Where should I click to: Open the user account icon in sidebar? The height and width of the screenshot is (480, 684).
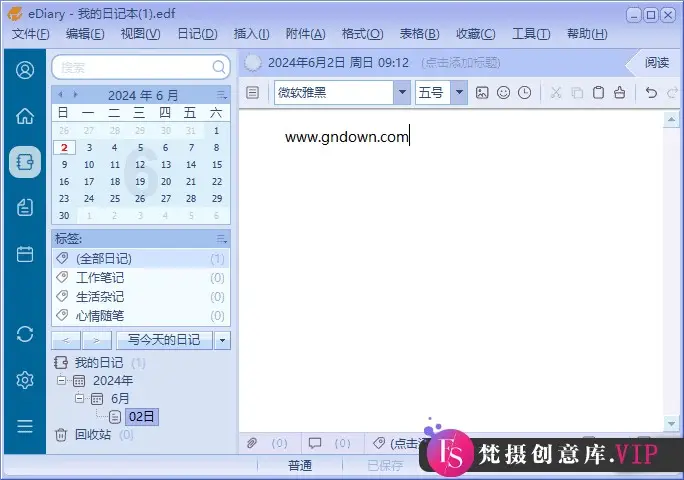click(25, 70)
